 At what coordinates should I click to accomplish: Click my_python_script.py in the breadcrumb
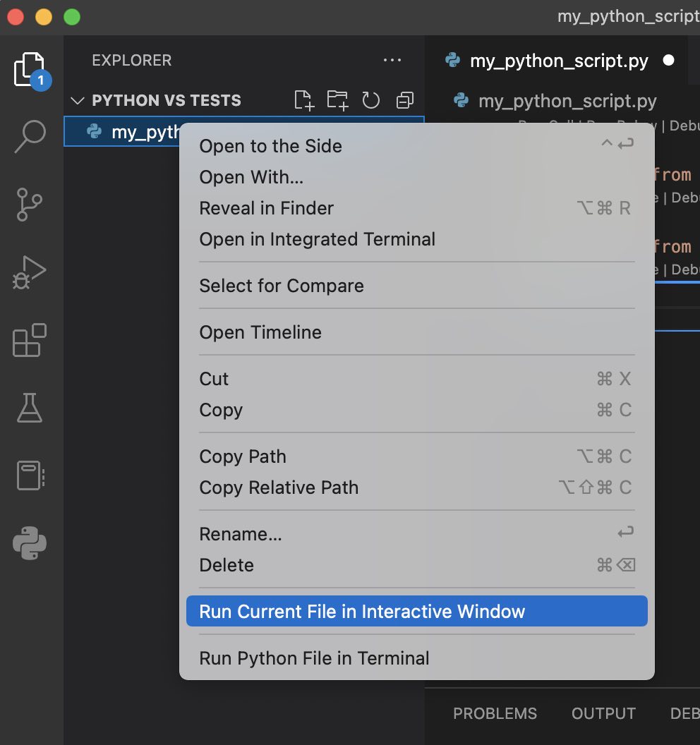(x=567, y=101)
